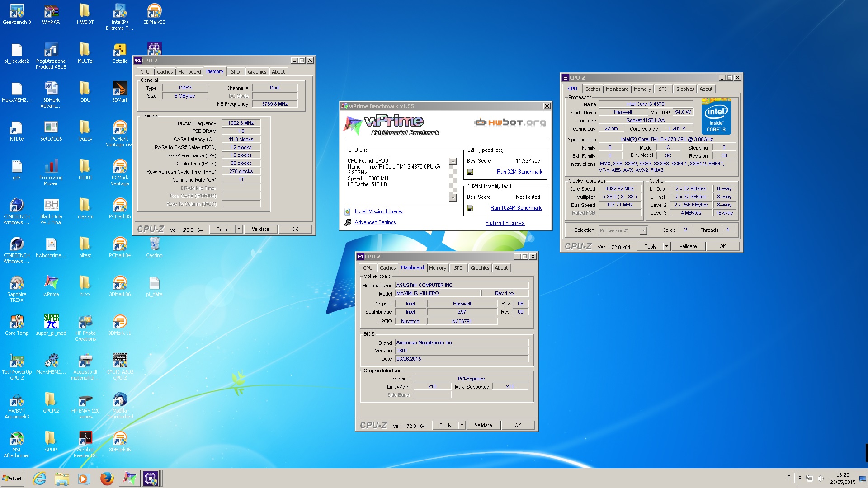Select About tab in processor CPU-Z window
This screenshot has width=868, height=488.
click(706, 89)
